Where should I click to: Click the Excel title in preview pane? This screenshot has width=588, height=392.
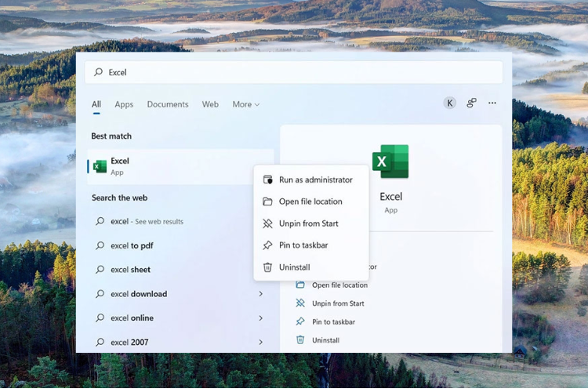coord(390,197)
